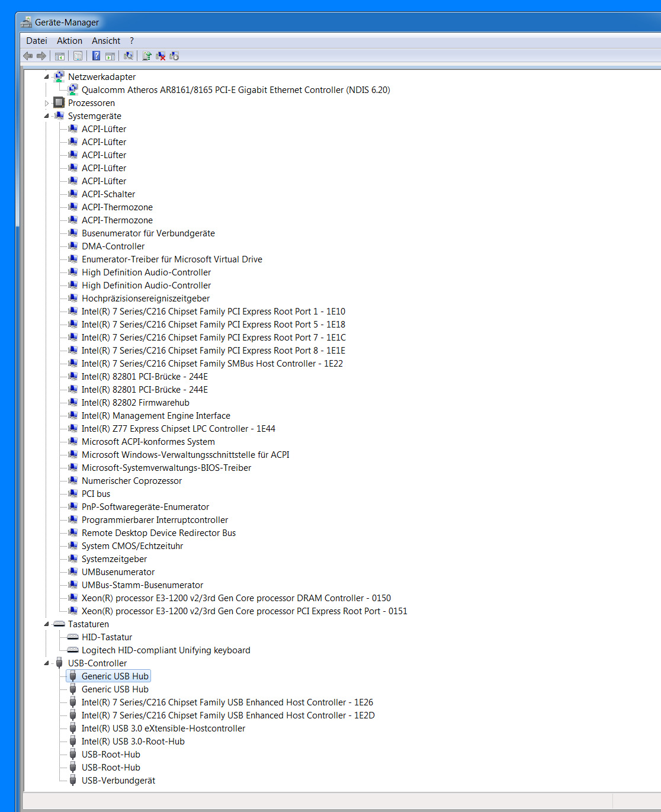The width and height of the screenshot is (661, 812).
Task: Click the Uninstall device icon
Action: click(x=161, y=56)
